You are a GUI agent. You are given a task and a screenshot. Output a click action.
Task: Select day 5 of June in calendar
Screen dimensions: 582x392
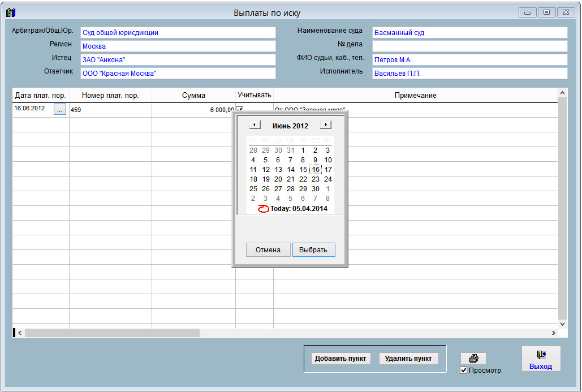click(x=265, y=160)
